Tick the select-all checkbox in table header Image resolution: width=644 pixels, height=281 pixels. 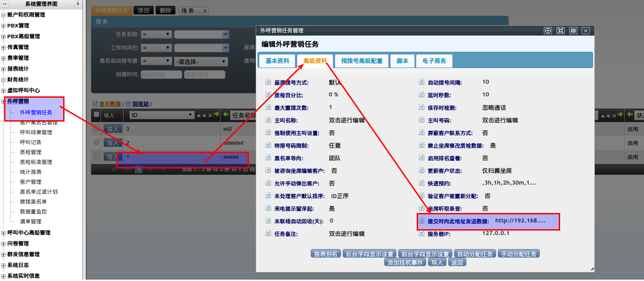(x=97, y=115)
